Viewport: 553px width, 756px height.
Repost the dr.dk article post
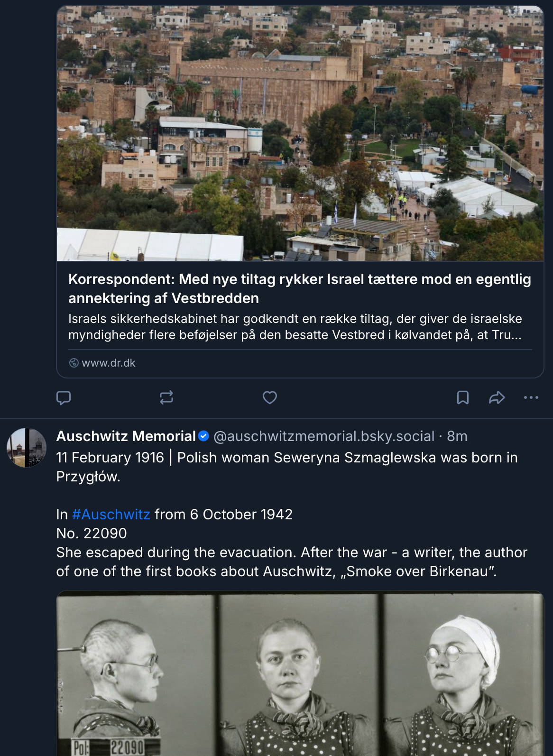coord(166,397)
